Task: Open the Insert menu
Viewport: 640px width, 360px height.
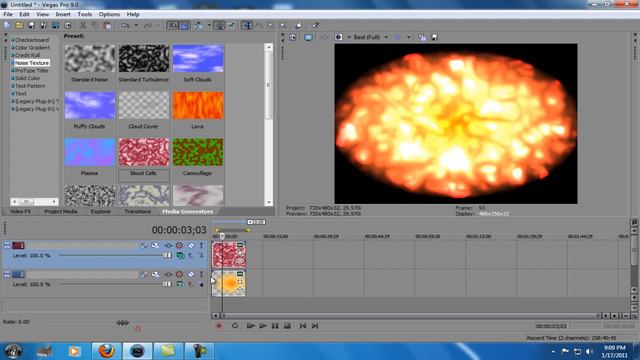Action: click(x=63, y=14)
